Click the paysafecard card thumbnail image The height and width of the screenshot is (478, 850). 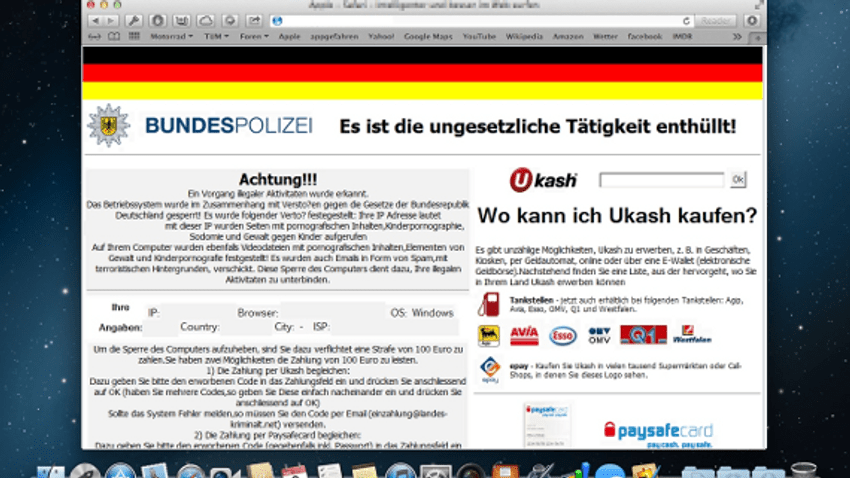(547, 425)
